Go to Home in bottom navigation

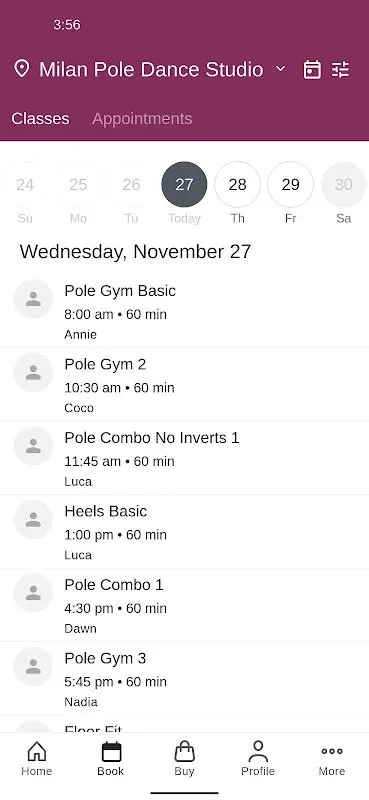37,759
